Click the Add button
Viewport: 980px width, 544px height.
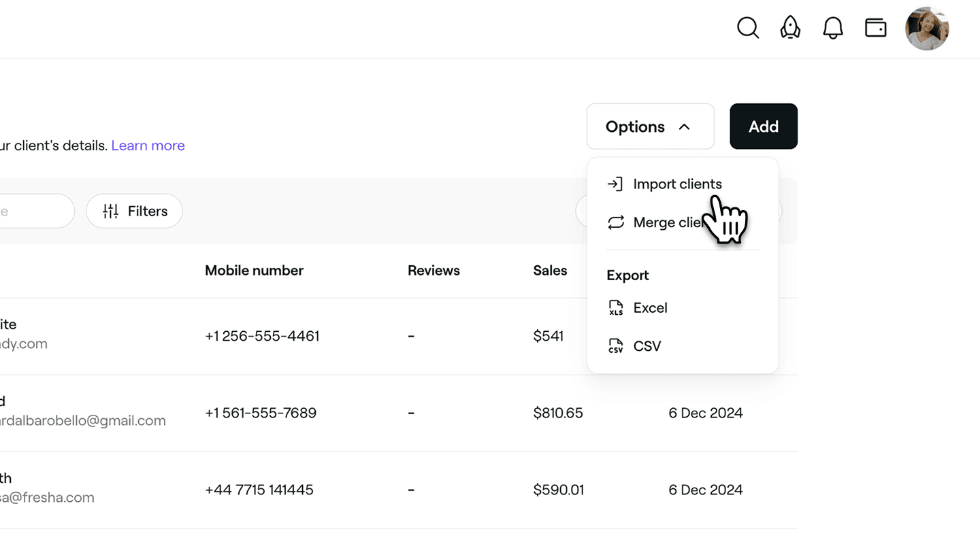click(x=764, y=126)
